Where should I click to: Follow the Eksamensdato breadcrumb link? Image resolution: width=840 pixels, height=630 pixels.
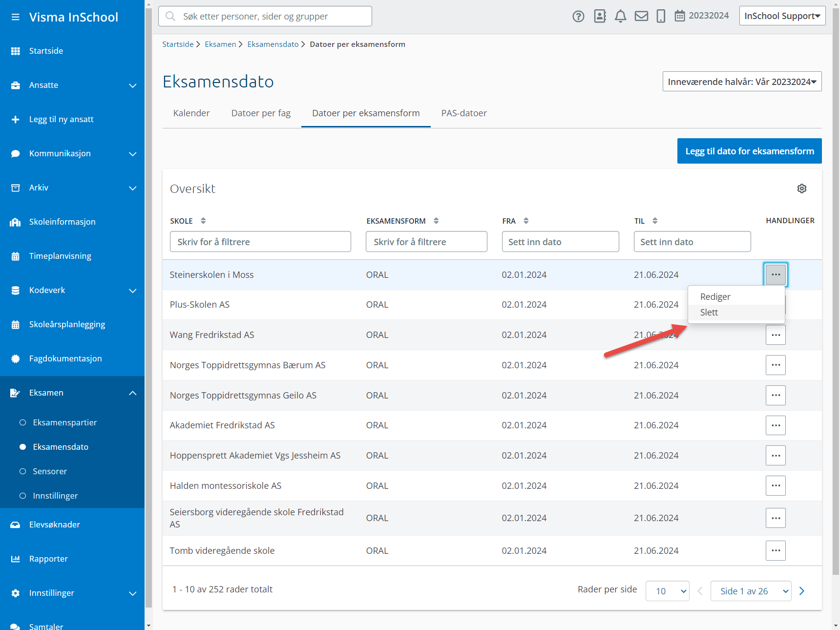[273, 44]
